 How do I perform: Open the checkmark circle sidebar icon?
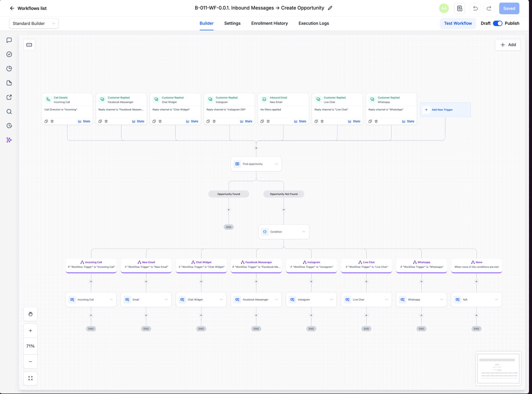pyautogui.click(x=9, y=54)
